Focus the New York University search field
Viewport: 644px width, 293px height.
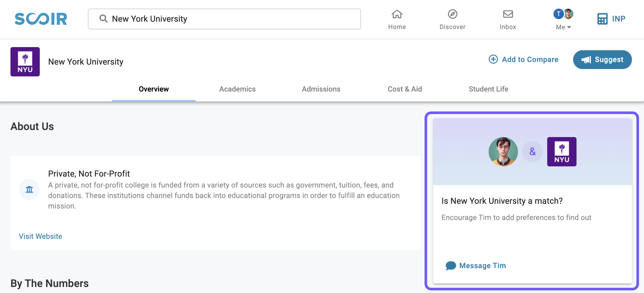(224, 19)
